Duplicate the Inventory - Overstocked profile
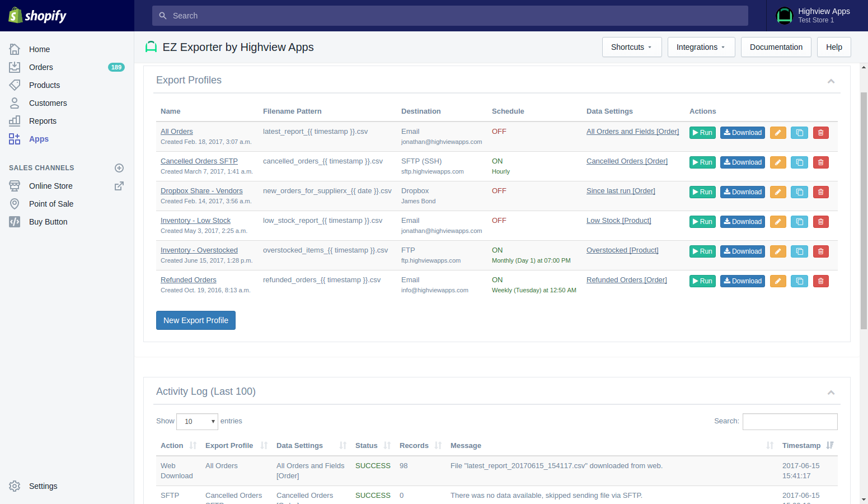868x504 pixels. pos(800,251)
